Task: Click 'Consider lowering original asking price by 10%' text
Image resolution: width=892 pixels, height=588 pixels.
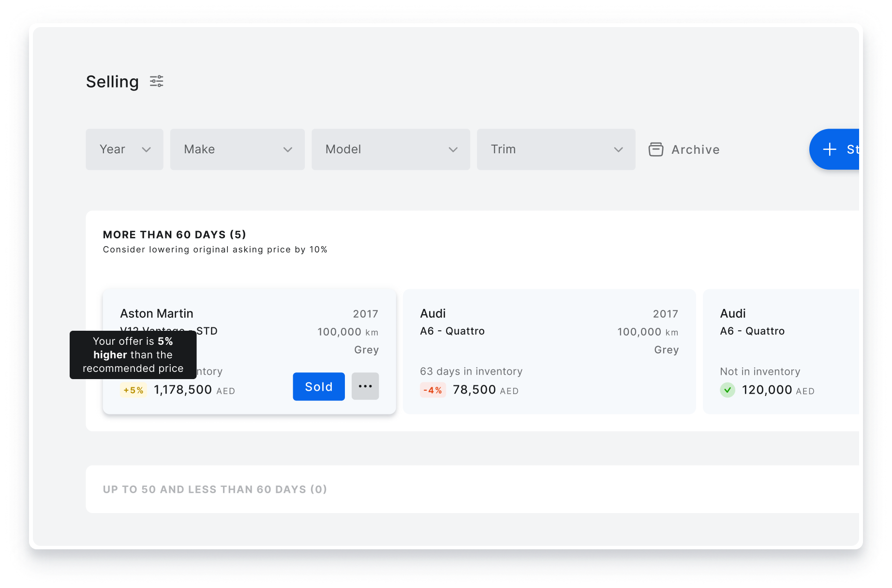Action: (215, 250)
